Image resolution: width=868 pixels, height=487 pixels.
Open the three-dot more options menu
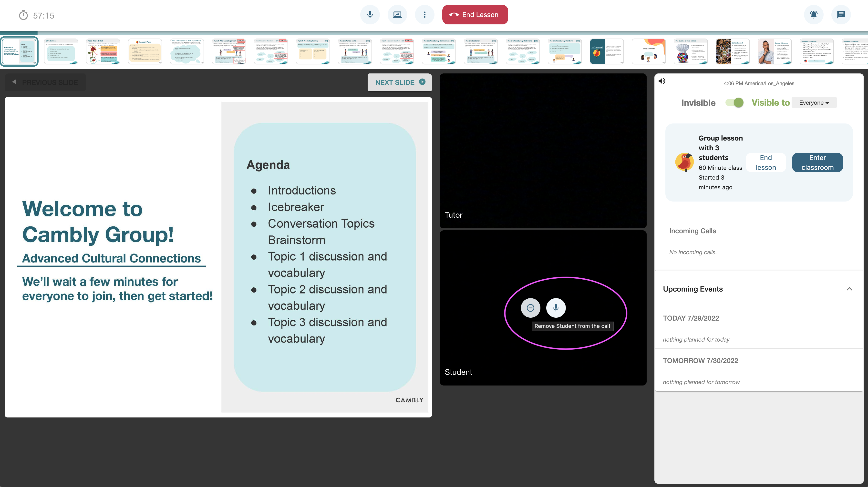point(424,14)
